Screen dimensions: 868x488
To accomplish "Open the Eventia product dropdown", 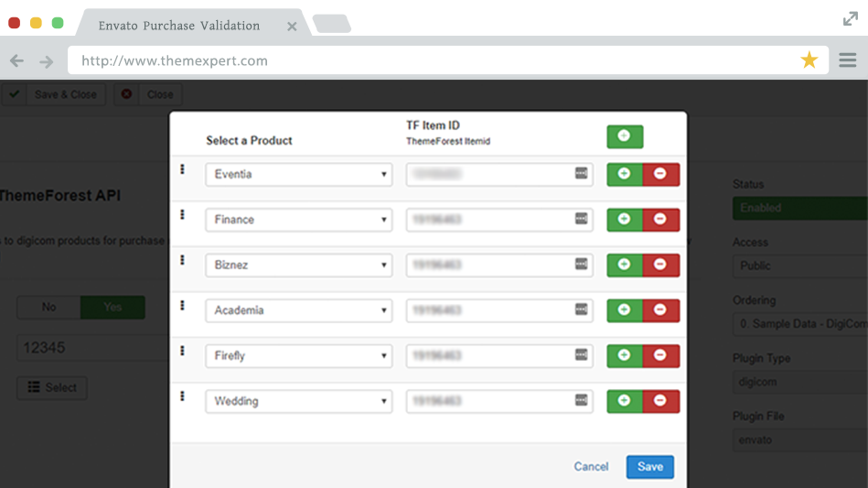I will tap(299, 175).
